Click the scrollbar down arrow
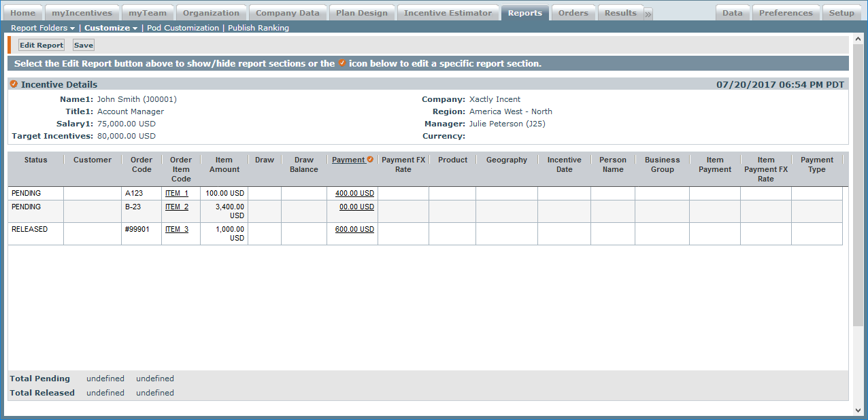The width and height of the screenshot is (868, 420). click(x=858, y=410)
